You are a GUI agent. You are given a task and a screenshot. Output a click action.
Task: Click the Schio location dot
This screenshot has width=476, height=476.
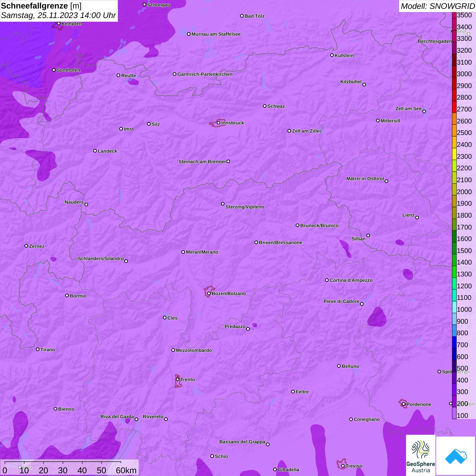click(x=212, y=456)
